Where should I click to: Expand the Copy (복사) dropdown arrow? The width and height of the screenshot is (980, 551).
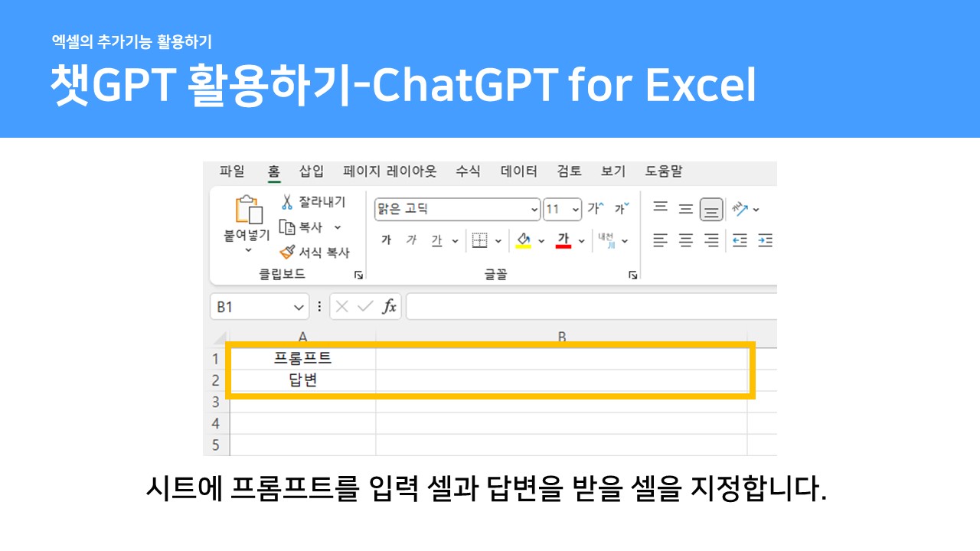coord(337,227)
